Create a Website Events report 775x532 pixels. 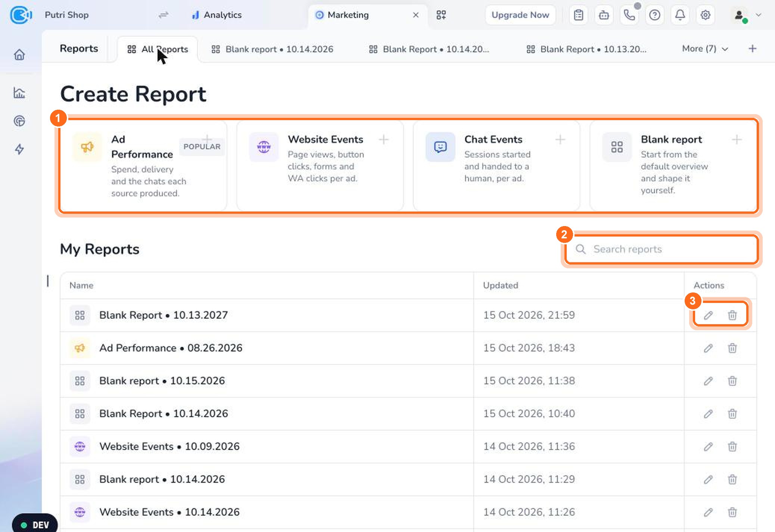320,166
